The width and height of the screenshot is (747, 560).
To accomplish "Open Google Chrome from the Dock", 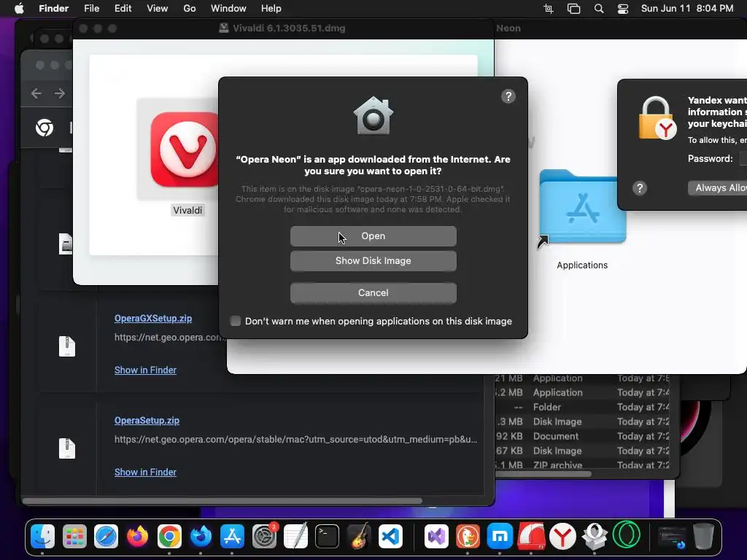I will [169, 536].
